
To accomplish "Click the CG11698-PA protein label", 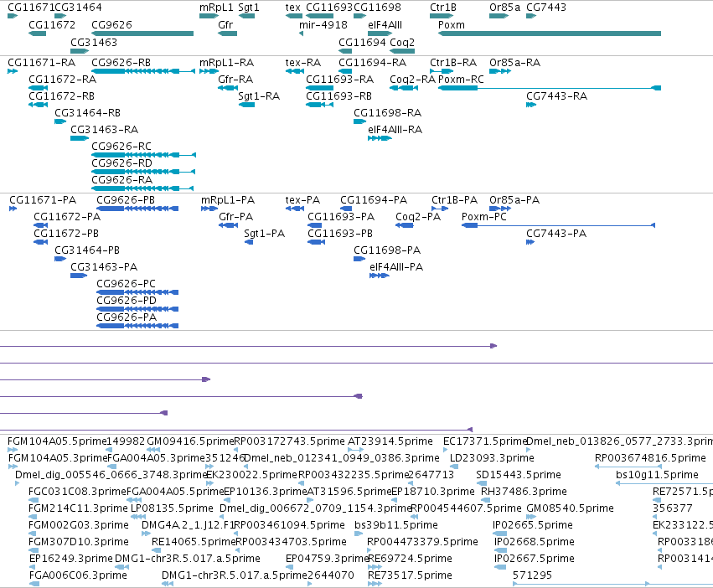I will tap(387, 250).
